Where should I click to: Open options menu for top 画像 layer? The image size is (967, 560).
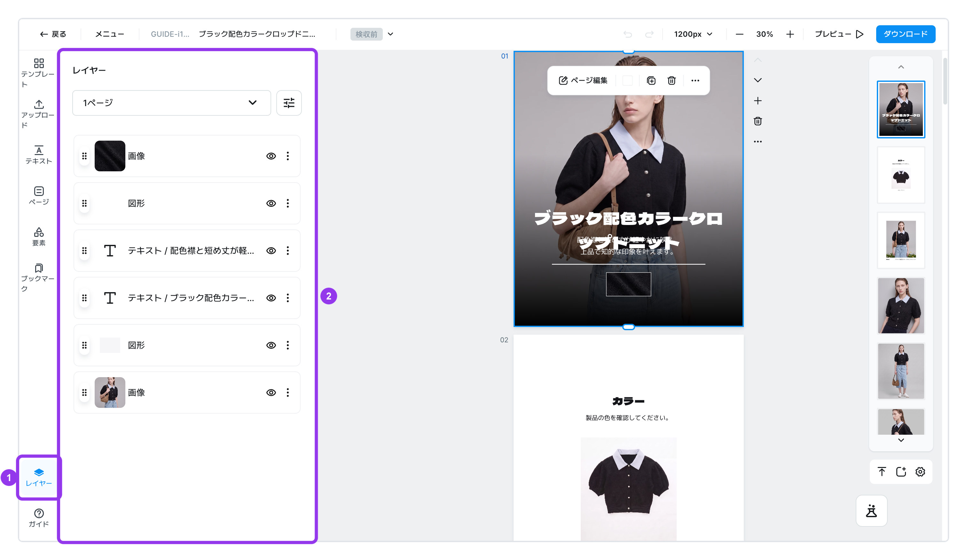click(288, 156)
